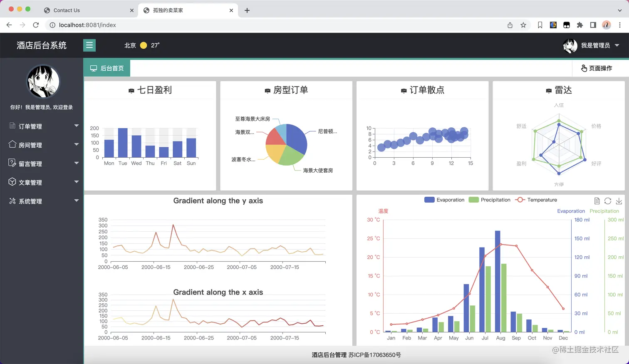Restore the weather chart with refresh icon
Viewport: 629px width, 364px height.
(x=608, y=201)
